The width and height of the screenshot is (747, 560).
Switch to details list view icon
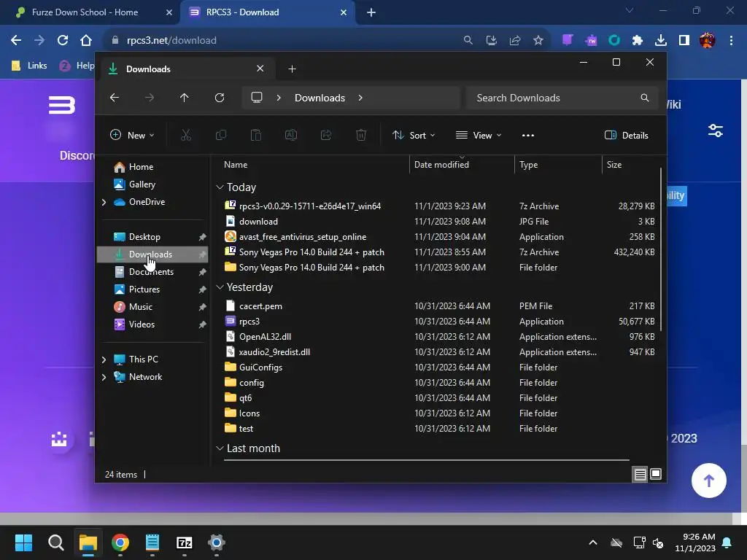point(640,474)
